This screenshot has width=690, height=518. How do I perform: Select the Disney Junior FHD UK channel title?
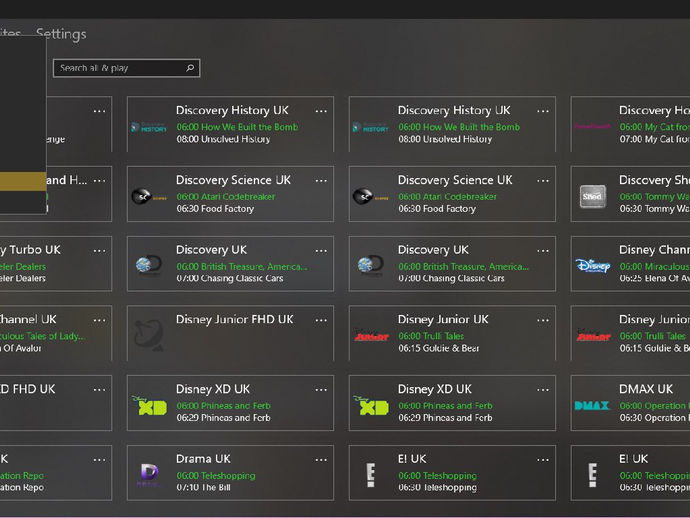coord(235,320)
